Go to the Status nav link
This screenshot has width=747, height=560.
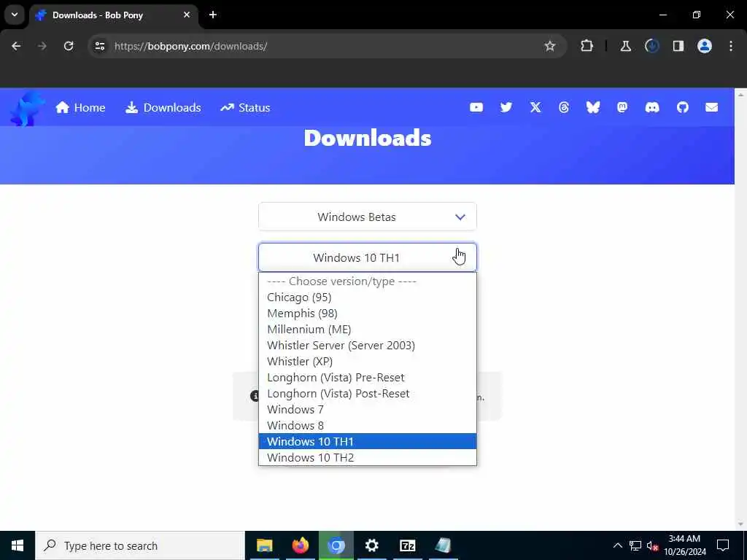tap(245, 108)
